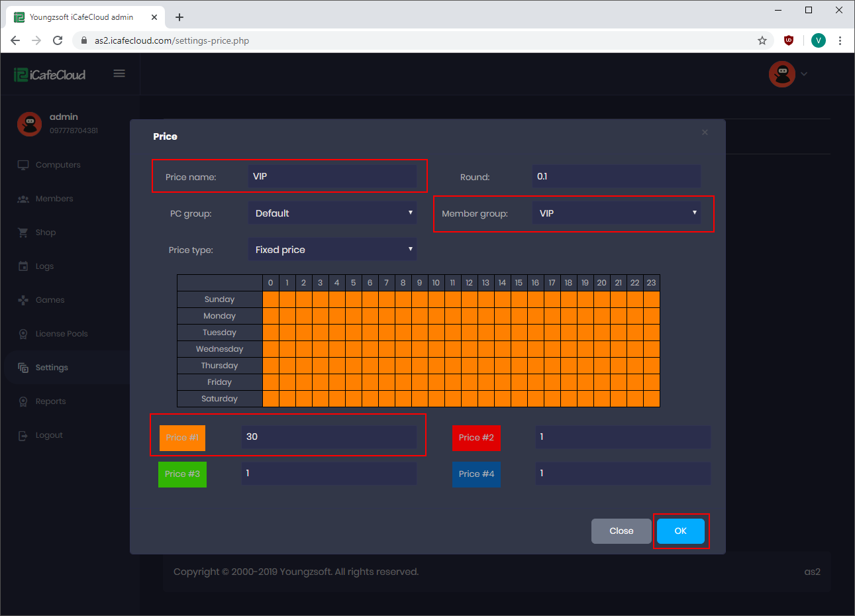The height and width of the screenshot is (616, 855).
Task: Click the Shop cart icon in sidebar
Action: pos(23,232)
